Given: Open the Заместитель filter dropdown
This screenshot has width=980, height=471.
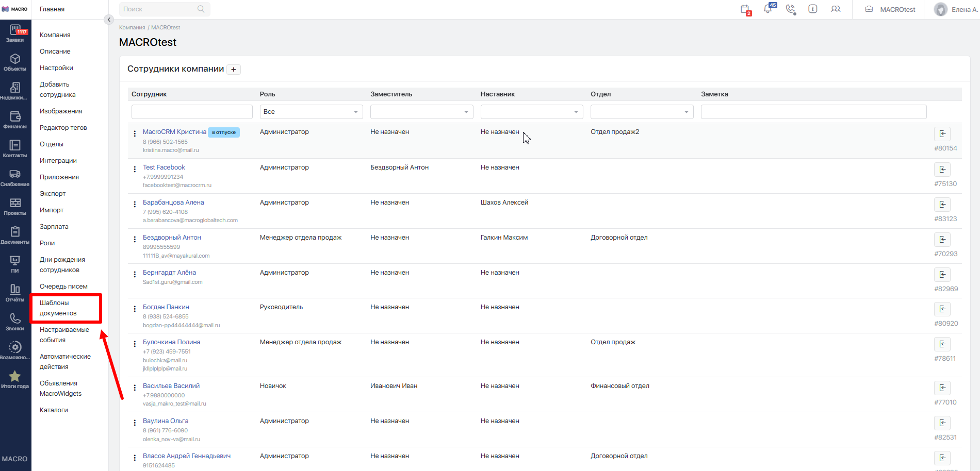Looking at the screenshot, I should [x=421, y=112].
